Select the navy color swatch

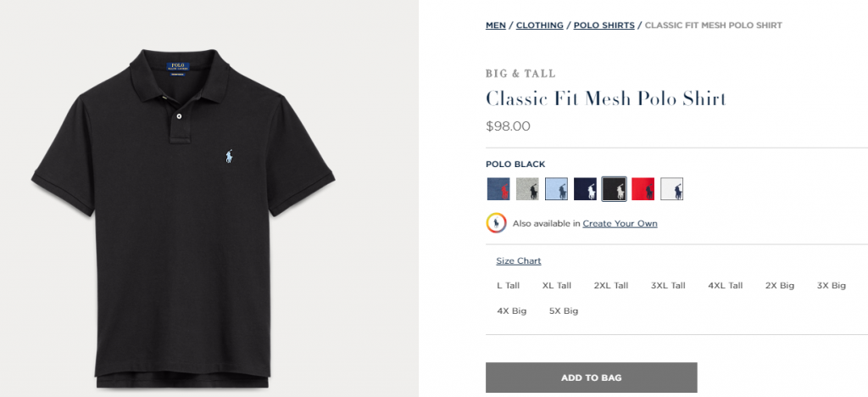pyautogui.click(x=585, y=188)
